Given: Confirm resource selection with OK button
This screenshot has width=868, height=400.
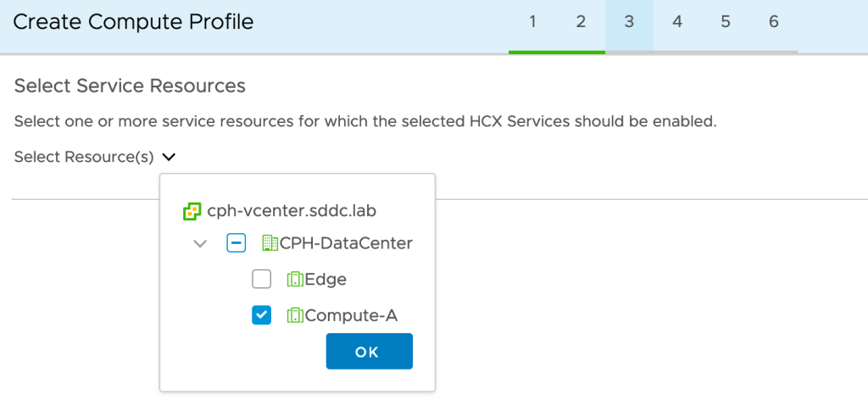Looking at the screenshot, I should point(369,352).
